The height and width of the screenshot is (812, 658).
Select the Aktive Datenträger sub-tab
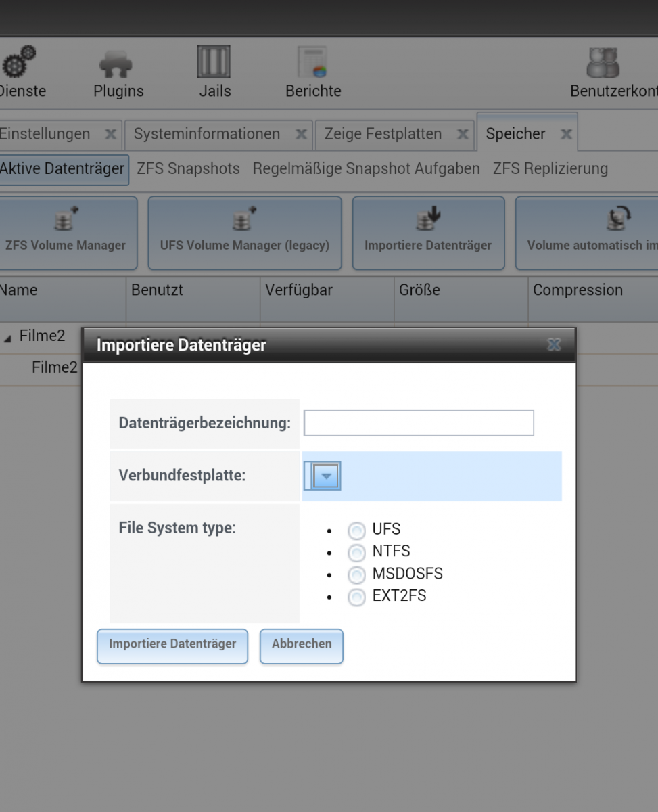point(63,169)
